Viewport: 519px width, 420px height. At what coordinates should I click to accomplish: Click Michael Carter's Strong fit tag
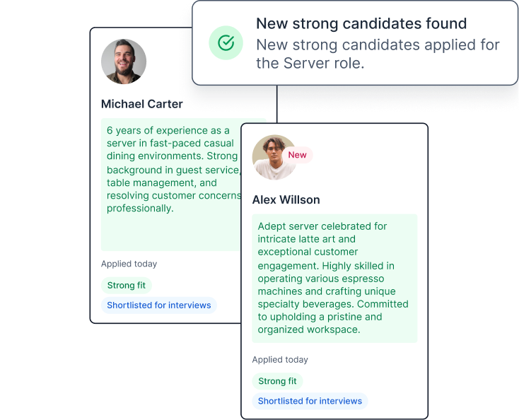coord(127,285)
